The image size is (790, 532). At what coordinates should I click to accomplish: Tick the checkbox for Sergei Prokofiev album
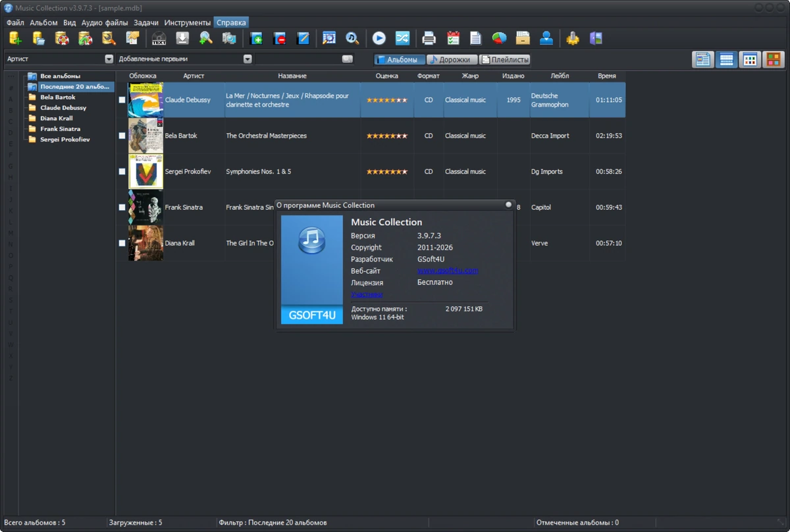click(x=122, y=171)
